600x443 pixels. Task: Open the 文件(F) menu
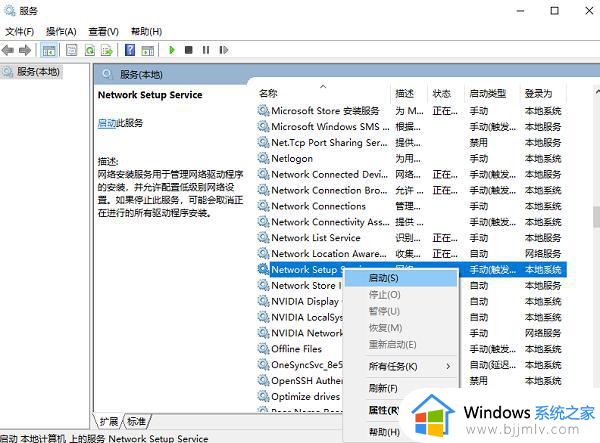(20, 31)
